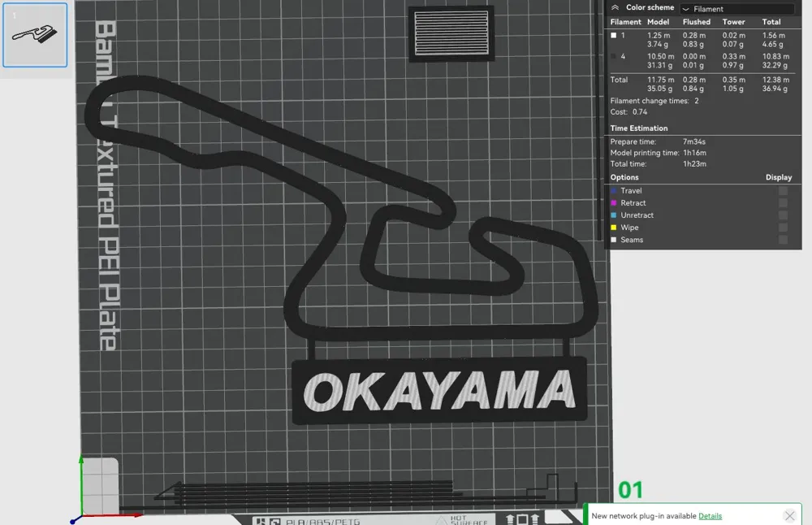
Task: Enable Unretract display checkbox
Action: [783, 215]
